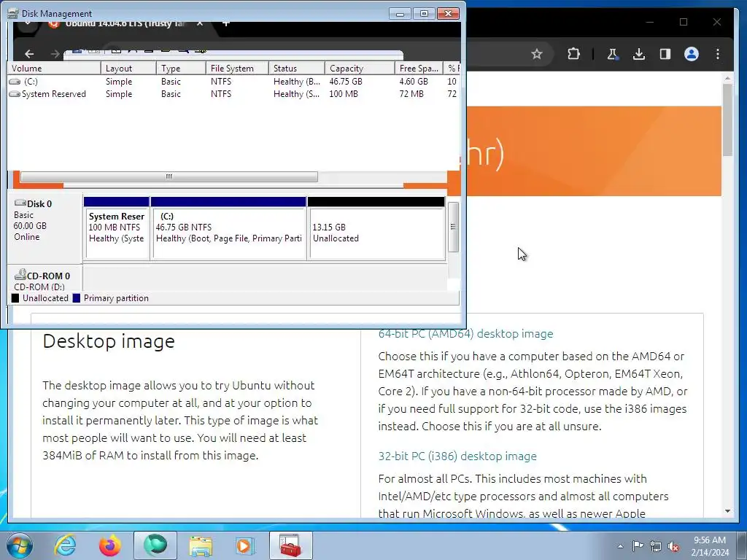Select the System Reserved volume drive icon

click(15, 94)
